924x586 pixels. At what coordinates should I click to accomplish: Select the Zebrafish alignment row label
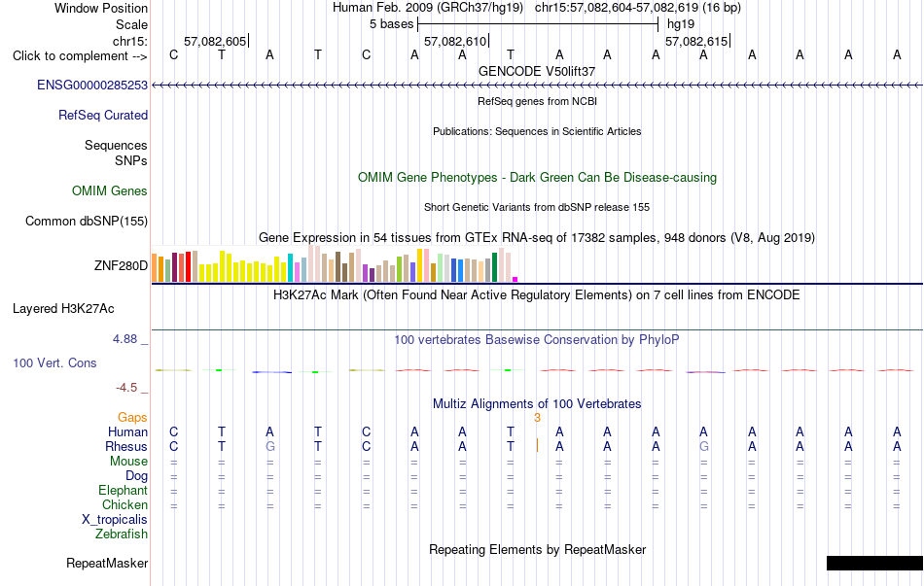tap(122, 534)
